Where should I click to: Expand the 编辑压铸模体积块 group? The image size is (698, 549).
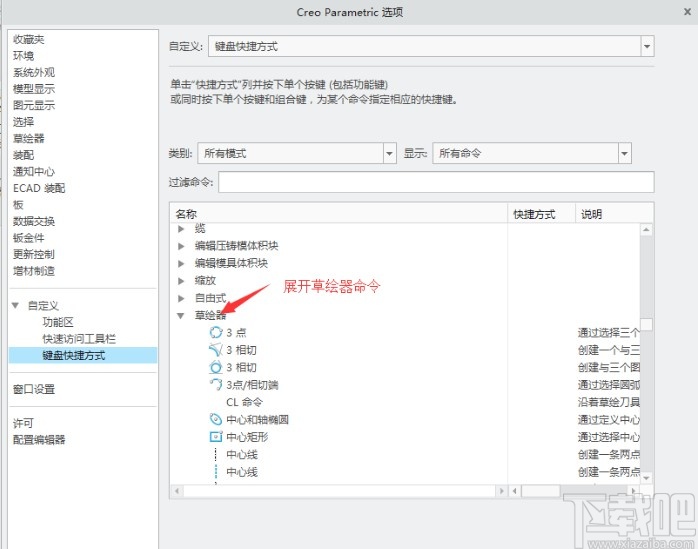pos(181,246)
